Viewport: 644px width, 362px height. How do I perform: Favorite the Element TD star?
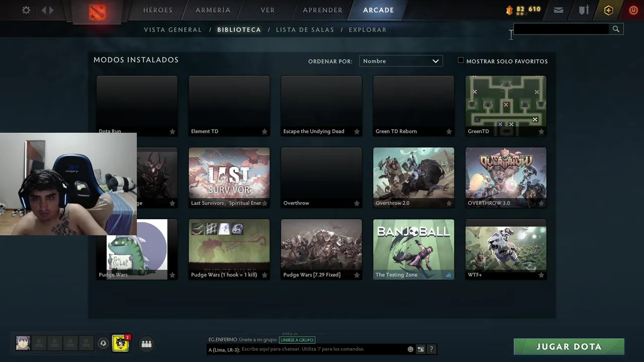click(x=265, y=131)
